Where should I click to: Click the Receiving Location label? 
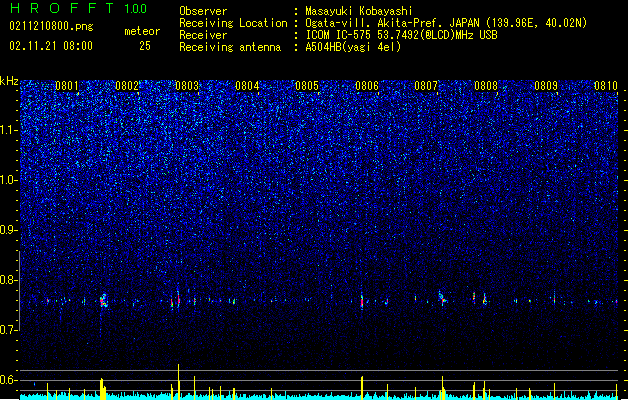point(233,23)
